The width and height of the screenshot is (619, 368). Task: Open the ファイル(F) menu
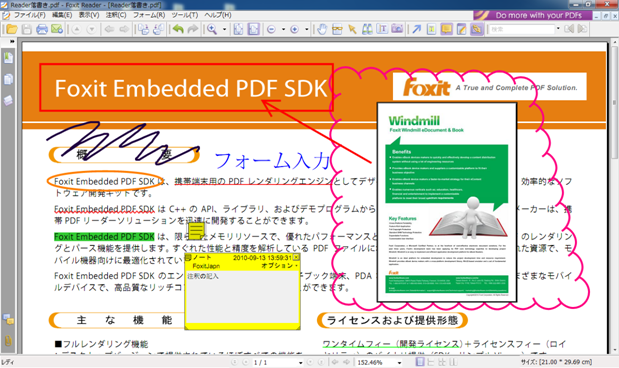coord(30,15)
